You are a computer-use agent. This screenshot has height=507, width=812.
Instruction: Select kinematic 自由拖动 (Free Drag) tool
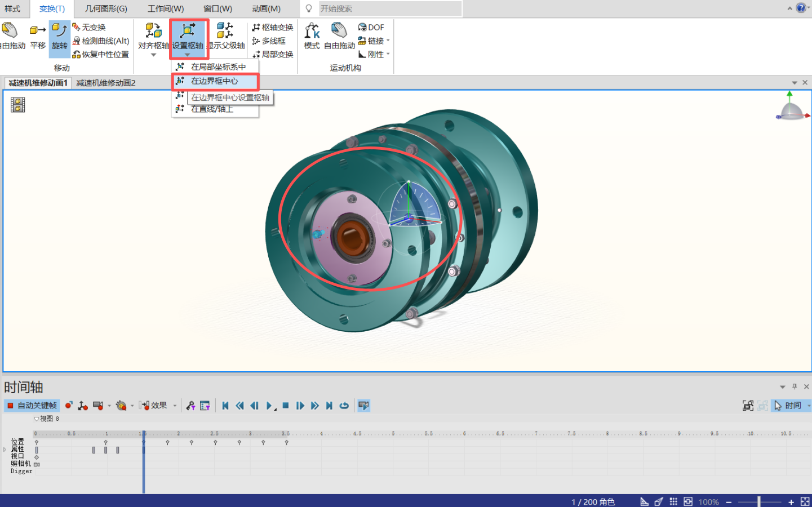[x=339, y=37]
